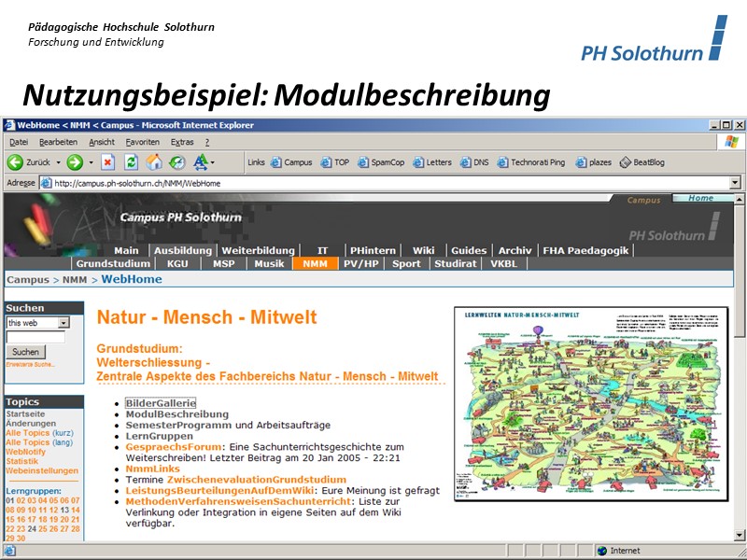Switch to the Weiterbildung navigation tab

coord(258,250)
